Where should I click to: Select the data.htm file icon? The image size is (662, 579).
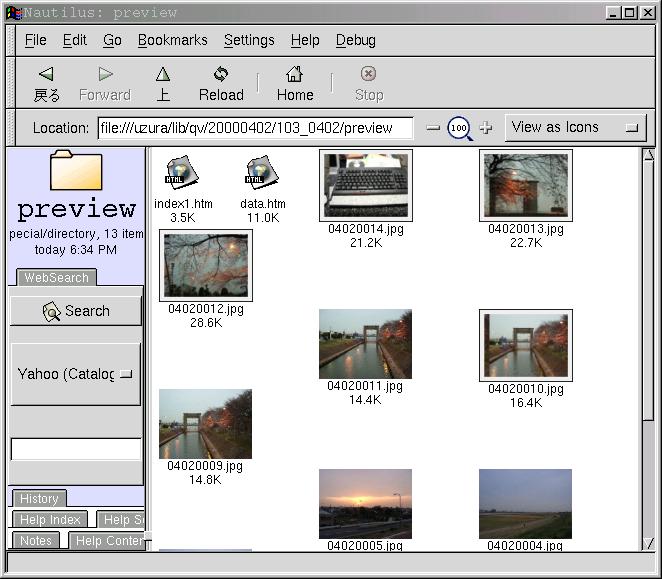[x=262, y=173]
